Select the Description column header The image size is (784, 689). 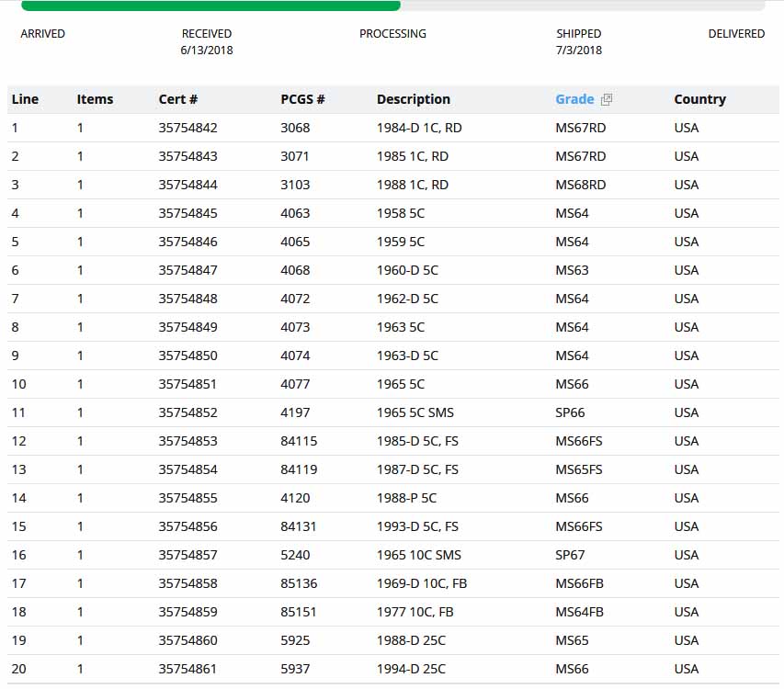(414, 99)
